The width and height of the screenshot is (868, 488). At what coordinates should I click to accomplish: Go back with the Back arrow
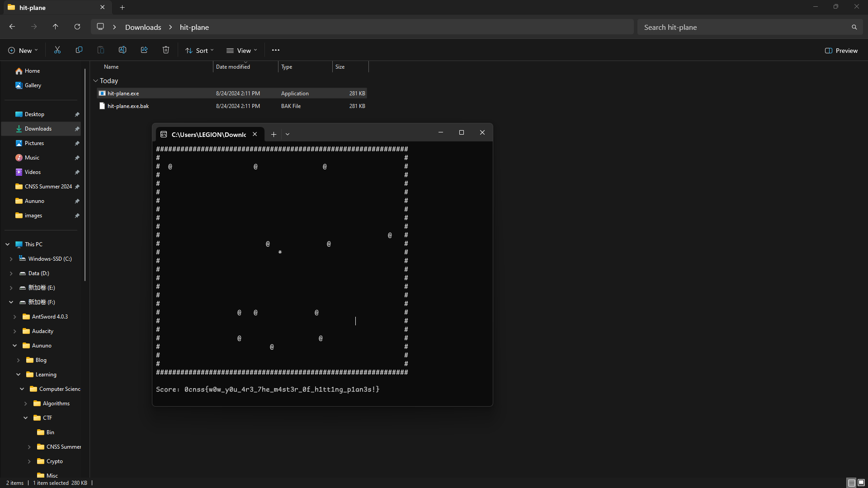click(12, 27)
